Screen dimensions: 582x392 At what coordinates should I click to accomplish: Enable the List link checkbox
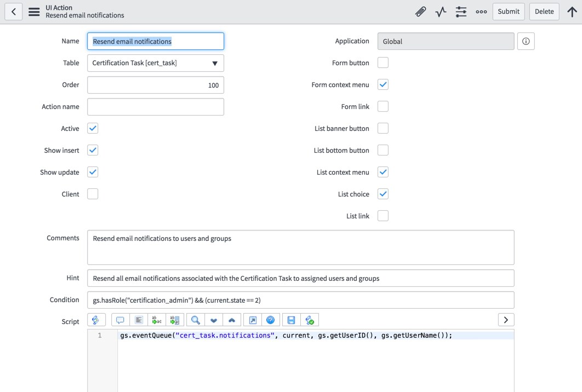tap(383, 216)
